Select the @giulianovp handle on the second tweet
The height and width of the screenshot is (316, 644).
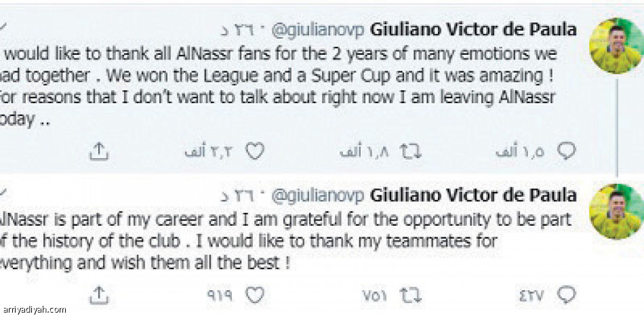coord(318,196)
